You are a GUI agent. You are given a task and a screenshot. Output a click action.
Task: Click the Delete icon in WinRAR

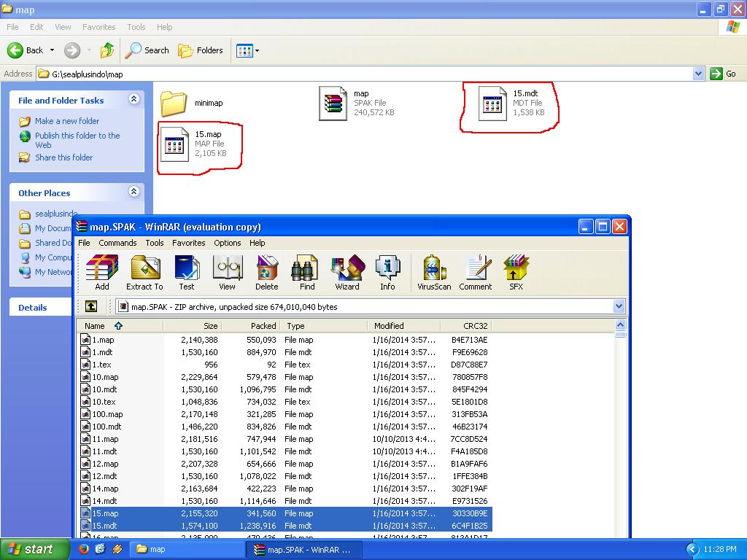(x=267, y=273)
